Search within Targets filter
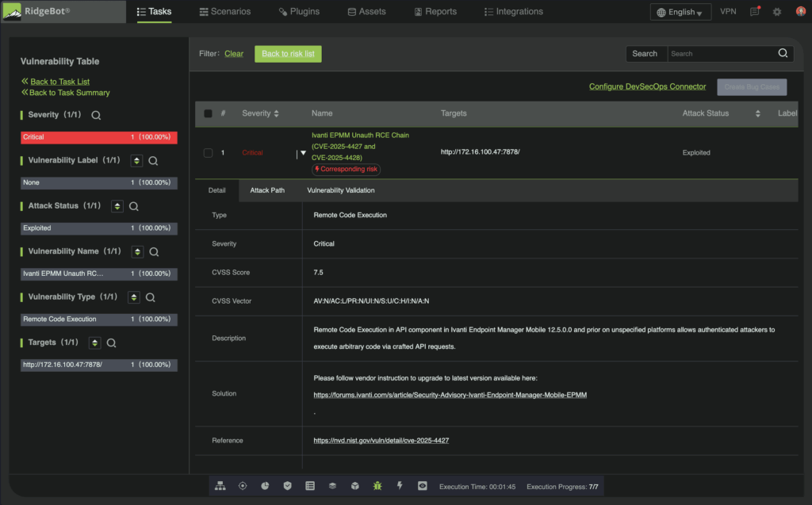812x505 pixels. [x=111, y=343]
